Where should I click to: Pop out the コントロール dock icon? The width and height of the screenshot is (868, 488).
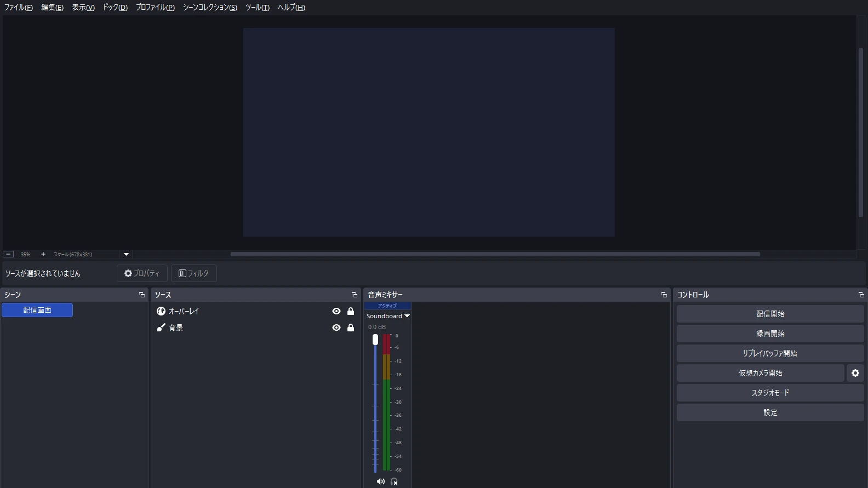click(x=861, y=295)
